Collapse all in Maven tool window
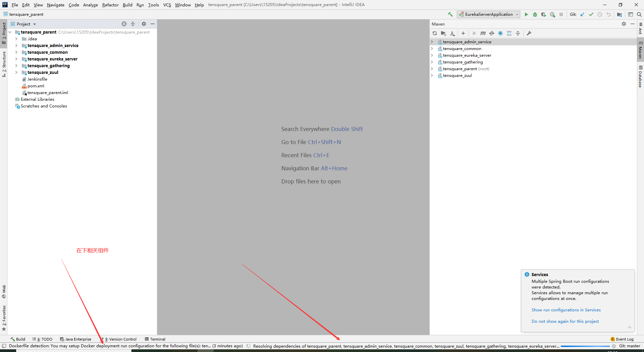 tap(518, 33)
